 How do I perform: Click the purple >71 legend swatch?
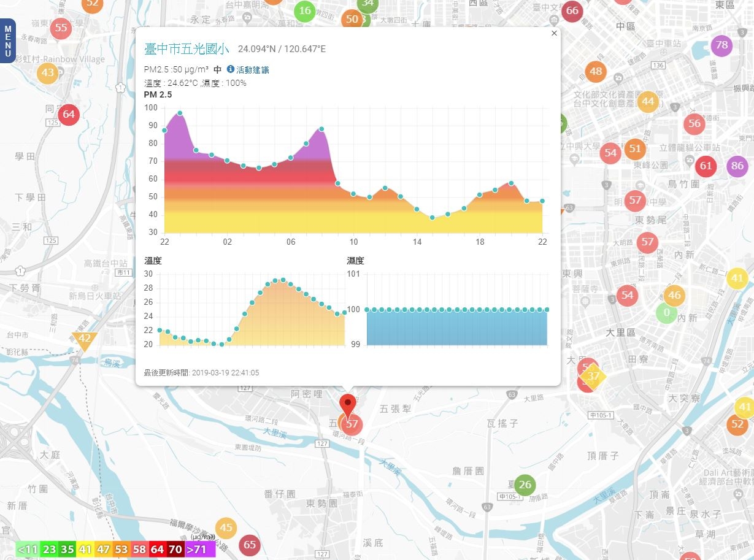tap(200, 550)
